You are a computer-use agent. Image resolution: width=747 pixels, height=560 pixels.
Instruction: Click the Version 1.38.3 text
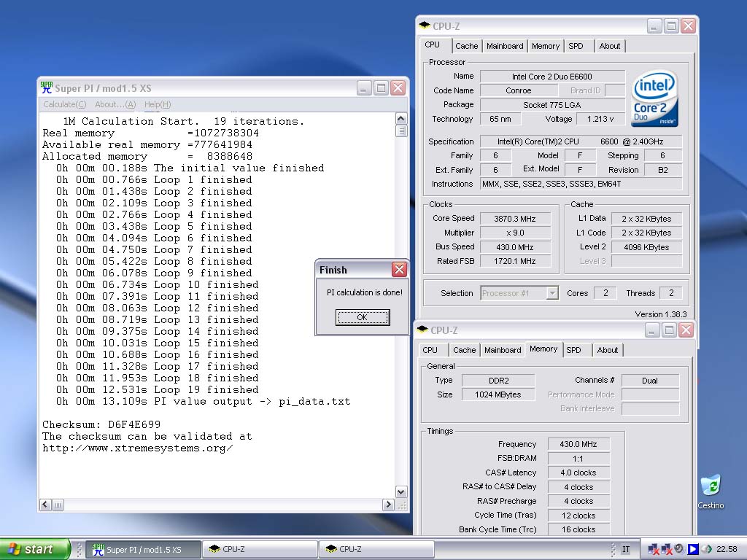pyautogui.click(x=661, y=314)
